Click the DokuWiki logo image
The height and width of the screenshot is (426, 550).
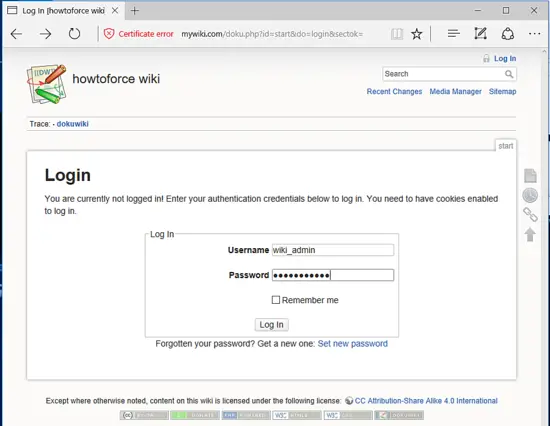coord(47,84)
